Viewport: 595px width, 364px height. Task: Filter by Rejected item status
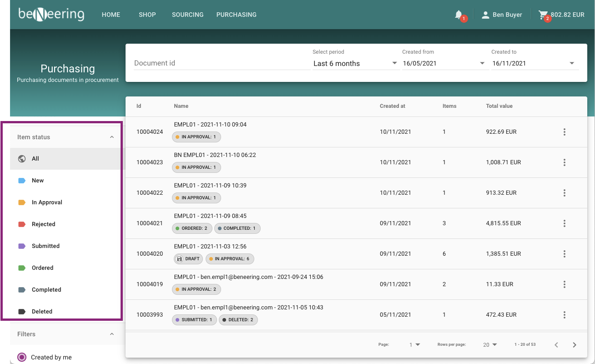click(x=43, y=224)
